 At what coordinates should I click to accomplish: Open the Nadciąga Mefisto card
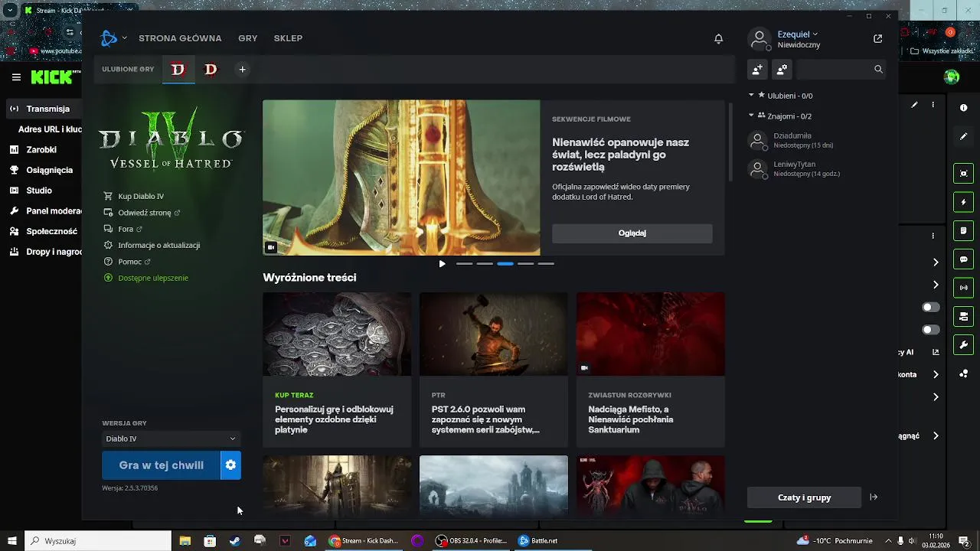pos(651,370)
